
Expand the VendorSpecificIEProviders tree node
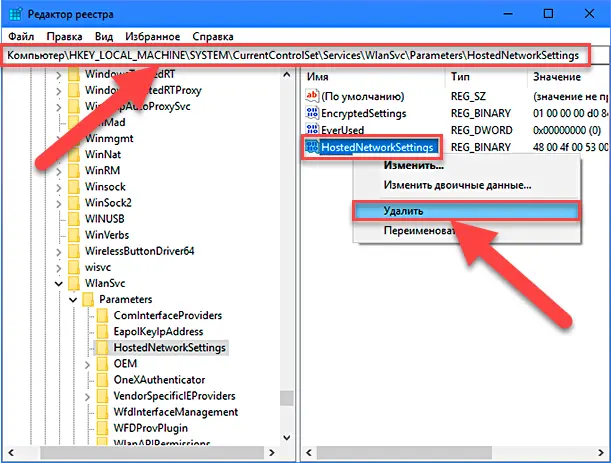[x=87, y=397]
